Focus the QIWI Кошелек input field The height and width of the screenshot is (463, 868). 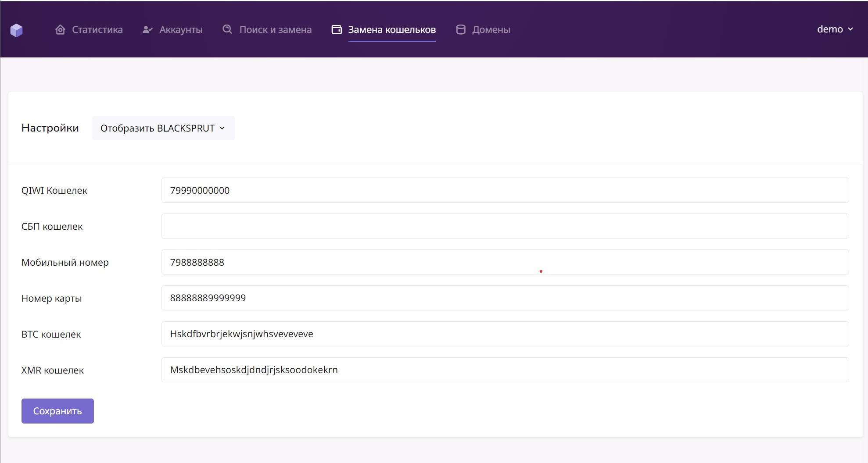(x=505, y=190)
